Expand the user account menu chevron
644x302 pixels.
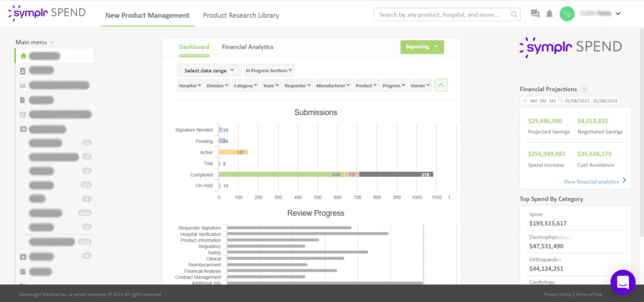(x=618, y=14)
